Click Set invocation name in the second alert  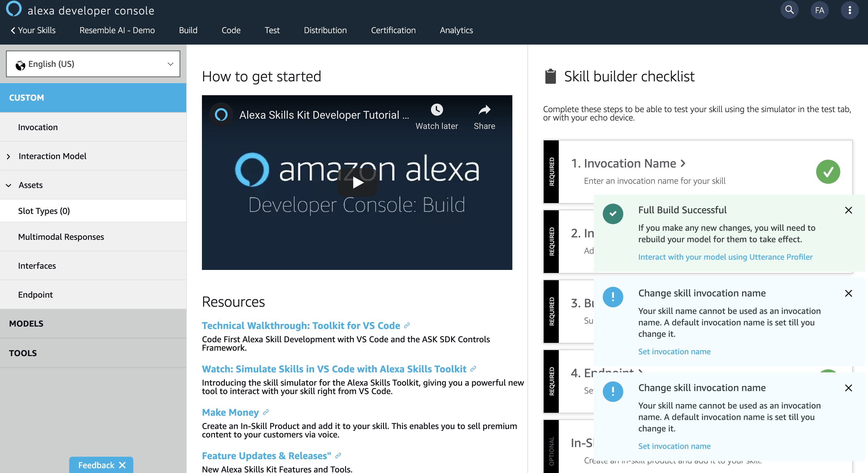(674, 446)
